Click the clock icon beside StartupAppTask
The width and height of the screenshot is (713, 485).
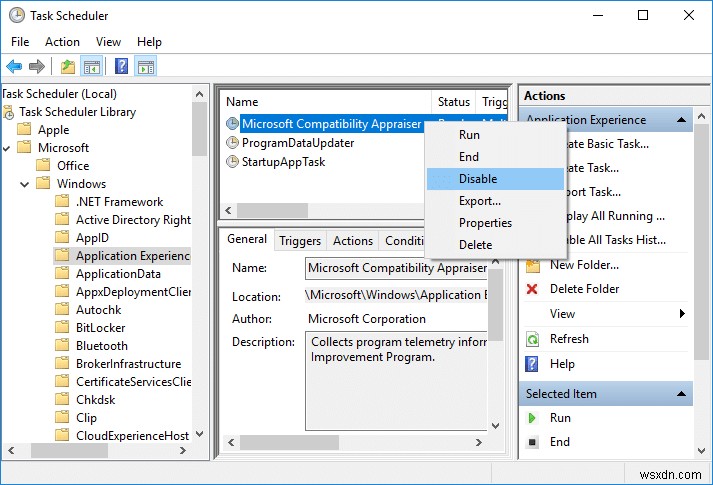coord(232,162)
